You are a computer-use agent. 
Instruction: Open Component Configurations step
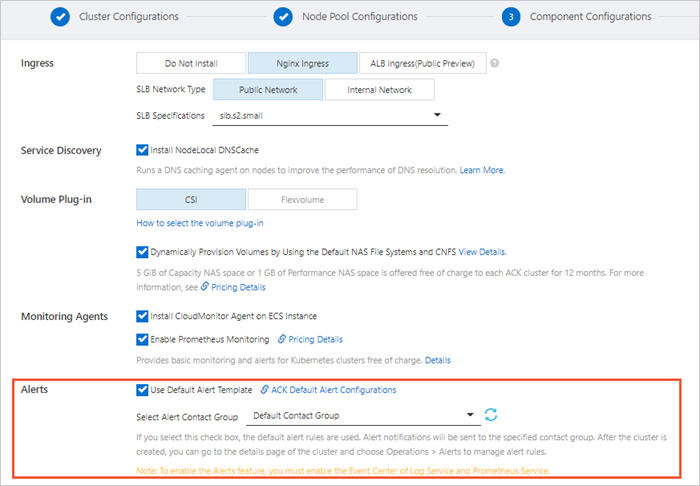click(590, 17)
